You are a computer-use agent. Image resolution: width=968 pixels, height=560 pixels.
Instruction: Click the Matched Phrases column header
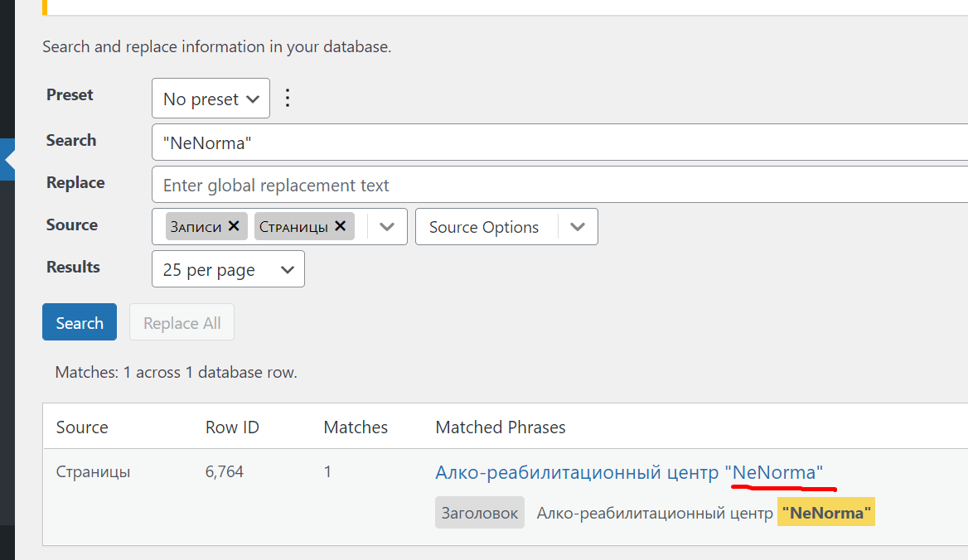coord(501,427)
